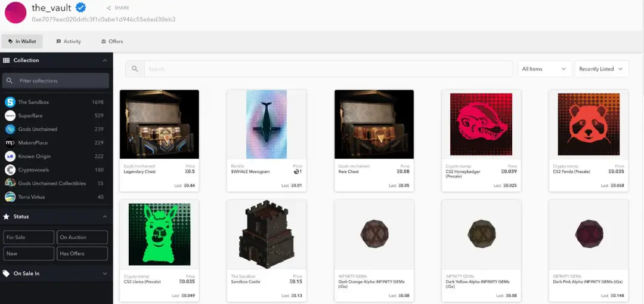Switch to the Activity tab
This screenshot has height=304, width=644.
point(69,42)
